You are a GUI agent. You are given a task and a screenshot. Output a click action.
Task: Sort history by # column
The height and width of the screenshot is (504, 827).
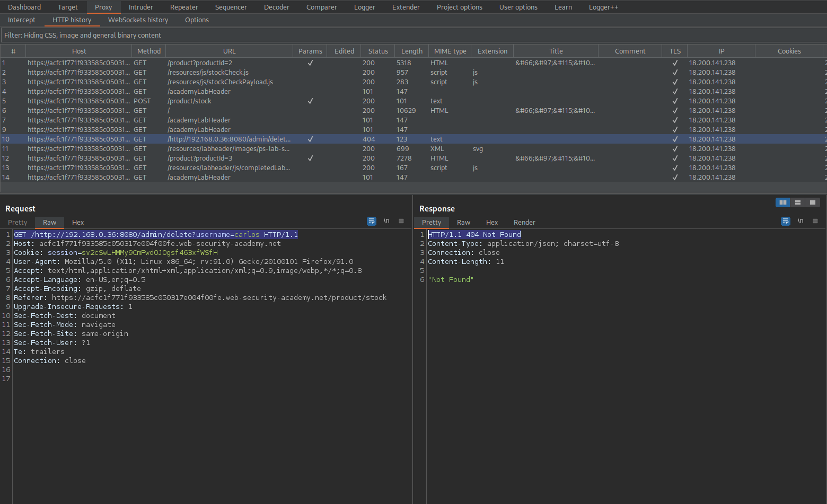[x=13, y=51]
